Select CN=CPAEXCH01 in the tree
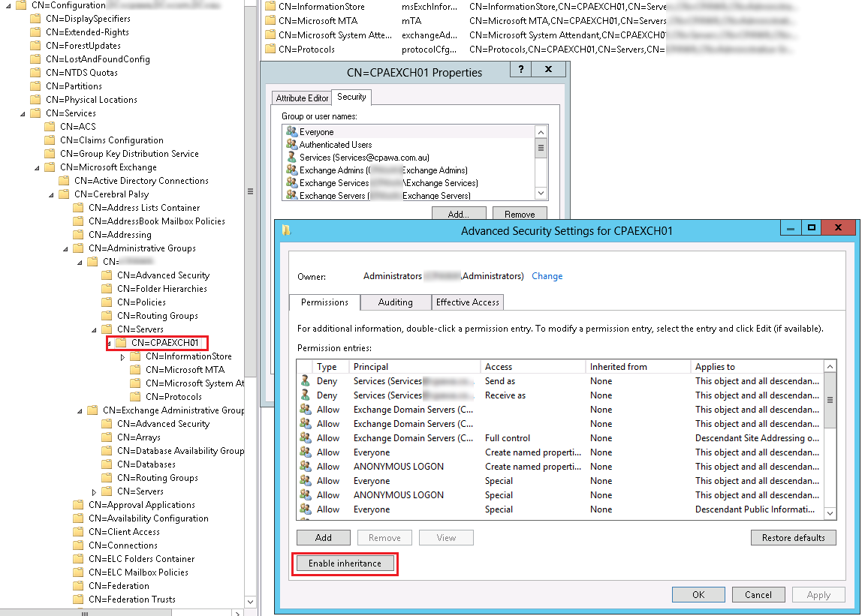The image size is (865, 616). pos(164,342)
